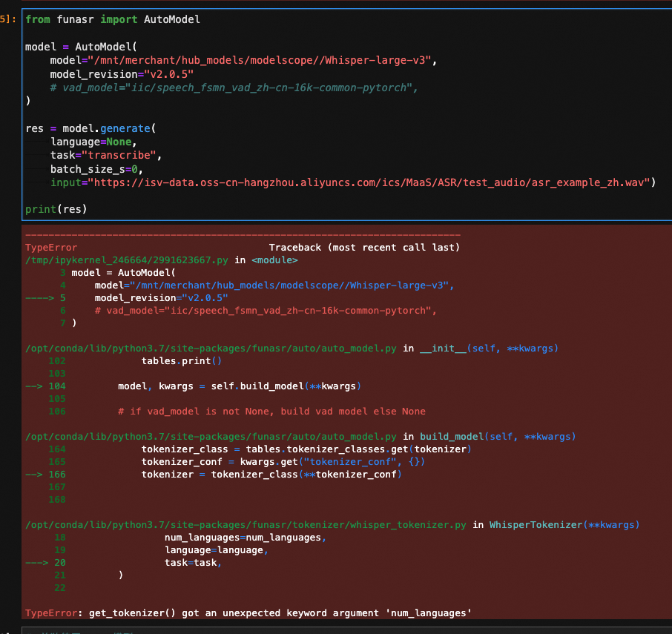Click the 'print(res)' line

tap(56, 209)
